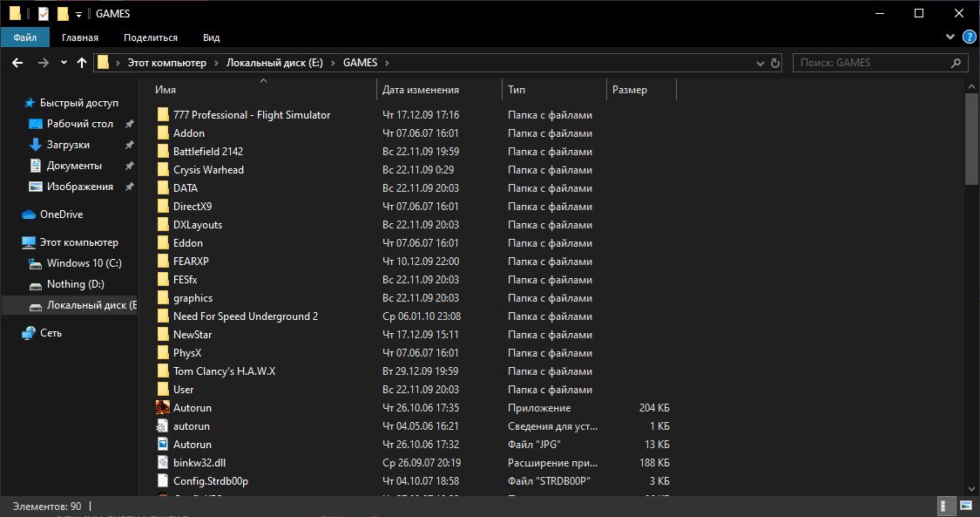Open Изображения in the sidebar
This screenshot has height=517, width=980.
coord(80,187)
